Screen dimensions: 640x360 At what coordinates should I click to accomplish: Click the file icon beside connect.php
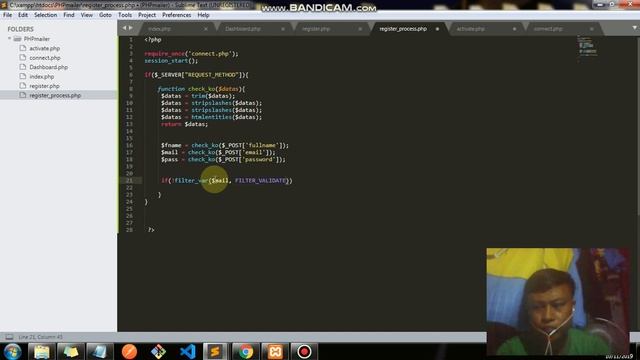[x=23, y=58]
